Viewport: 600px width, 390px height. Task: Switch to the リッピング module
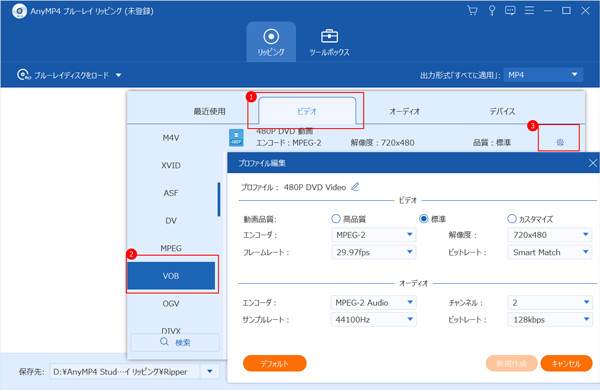pyautogui.click(x=271, y=42)
